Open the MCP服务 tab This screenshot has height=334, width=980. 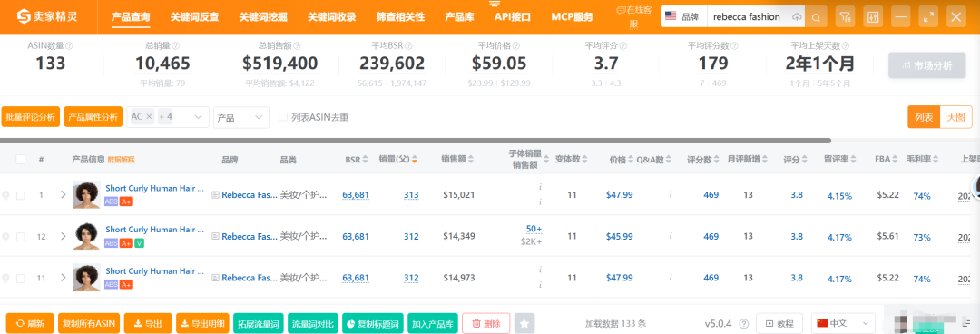pyautogui.click(x=573, y=17)
